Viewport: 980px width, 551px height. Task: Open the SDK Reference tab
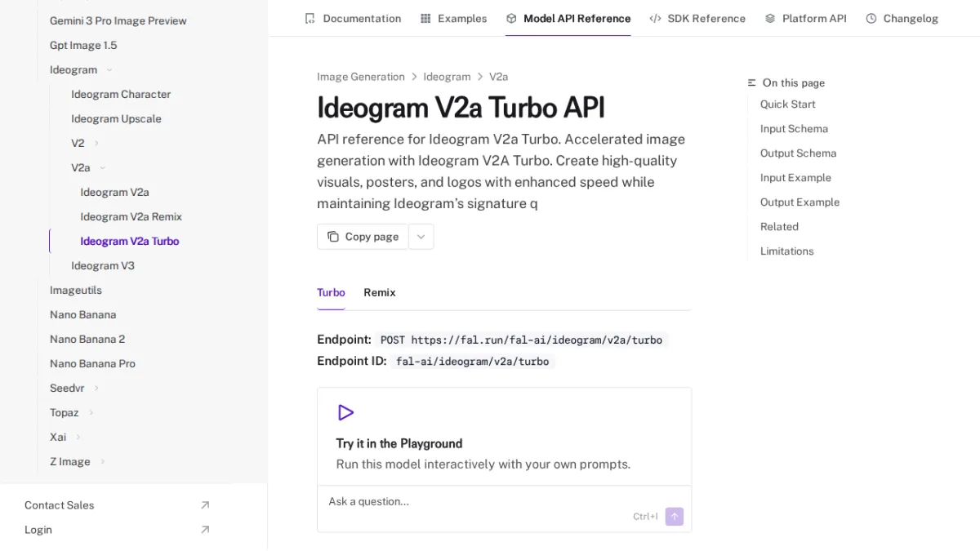697,18
